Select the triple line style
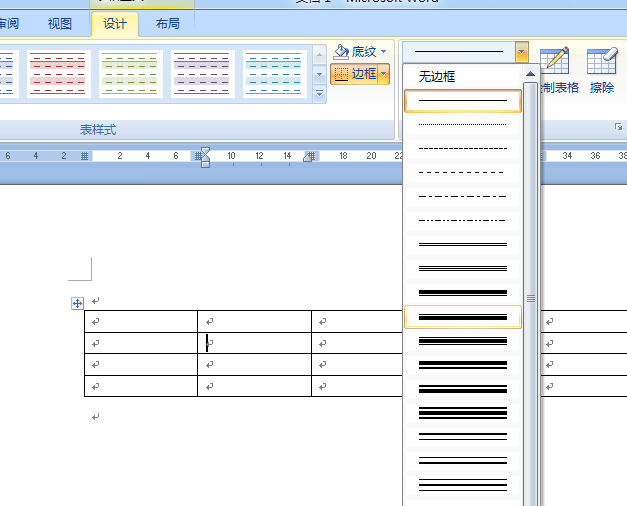The width and height of the screenshot is (627, 506). 463,268
